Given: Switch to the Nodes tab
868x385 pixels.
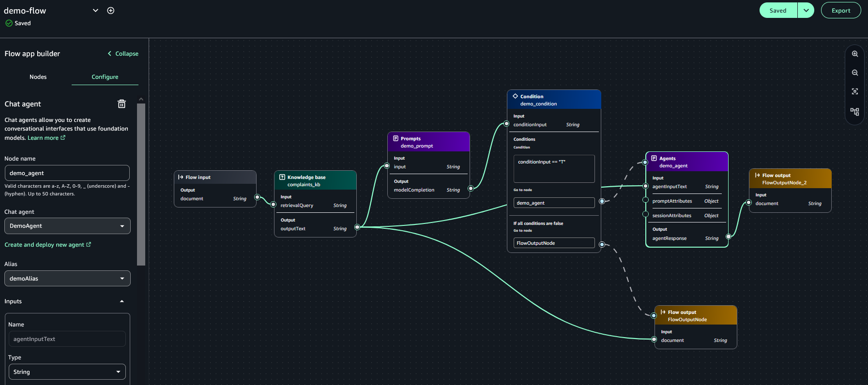Looking at the screenshot, I should tap(38, 77).
